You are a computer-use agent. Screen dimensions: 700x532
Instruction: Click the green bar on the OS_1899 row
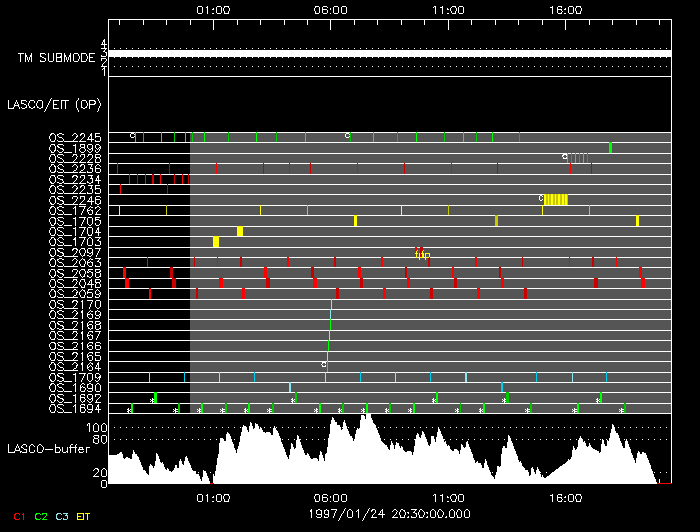[611, 148]
